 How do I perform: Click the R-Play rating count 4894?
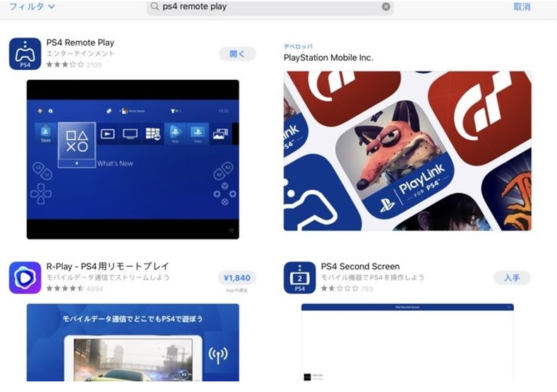[x=95, y=289]
